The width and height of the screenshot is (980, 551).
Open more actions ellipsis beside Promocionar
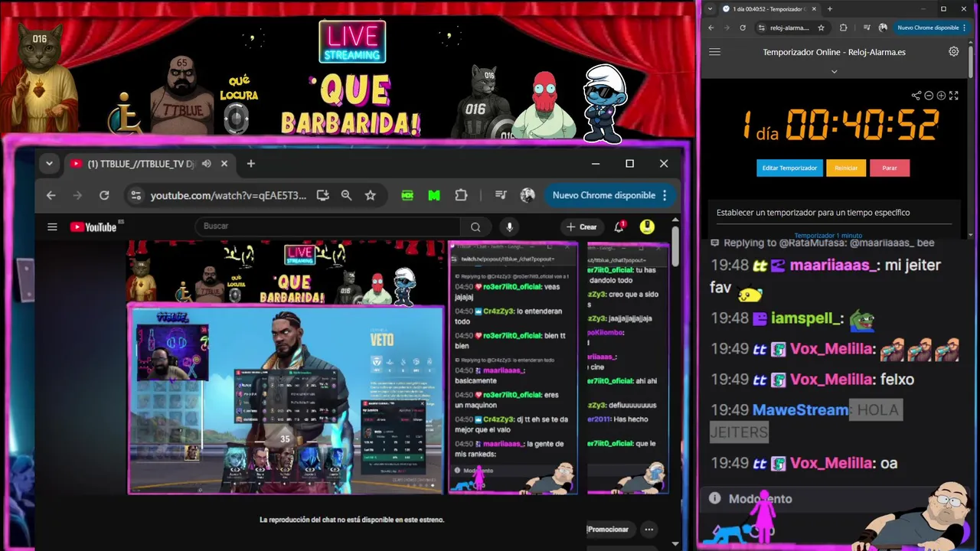(649, 530)
